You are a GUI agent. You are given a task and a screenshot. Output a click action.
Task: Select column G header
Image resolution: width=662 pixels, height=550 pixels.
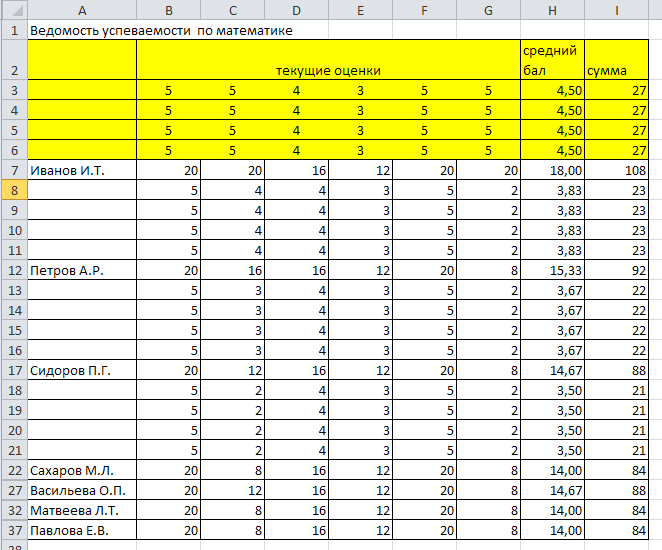tap(488, 10)
